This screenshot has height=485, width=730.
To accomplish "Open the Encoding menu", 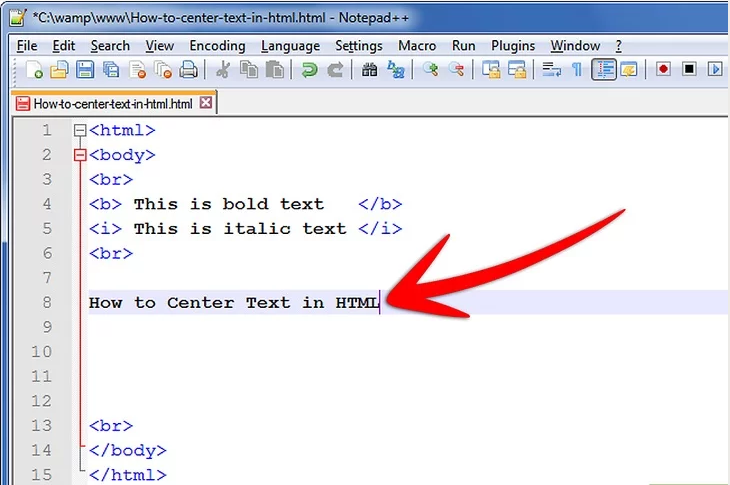I will pos(217,46).
